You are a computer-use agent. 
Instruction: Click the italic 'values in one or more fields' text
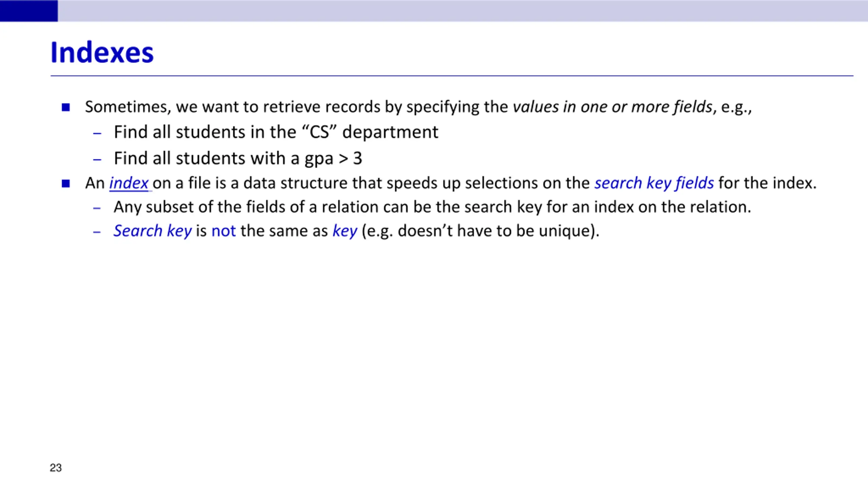point(612,107)
